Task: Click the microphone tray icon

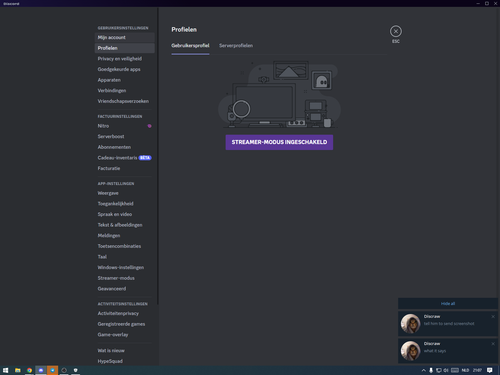Action: click(x=431, y=370)
